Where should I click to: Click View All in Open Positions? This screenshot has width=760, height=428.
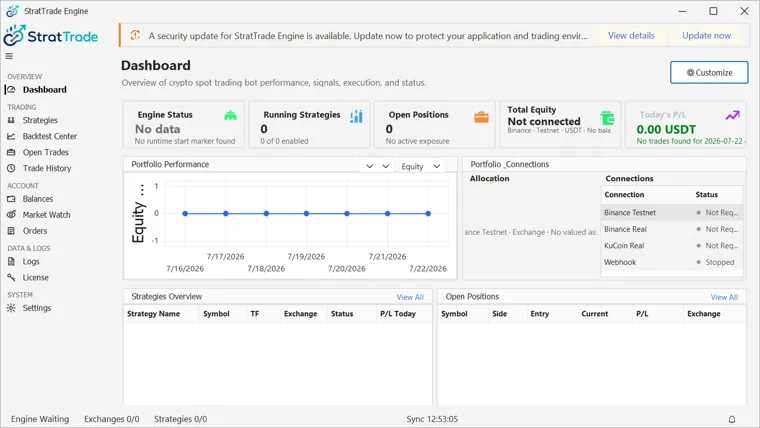pyautogui.click(x=724, y=297)
